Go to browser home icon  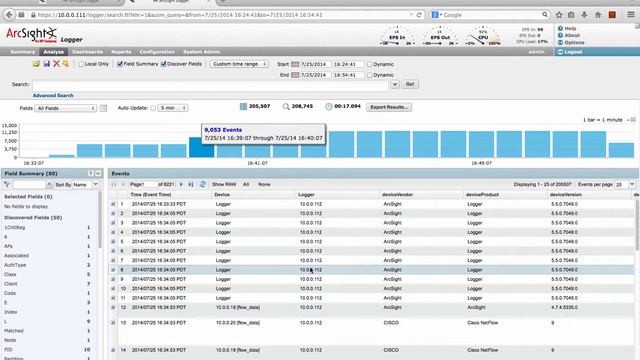(598, 15)
